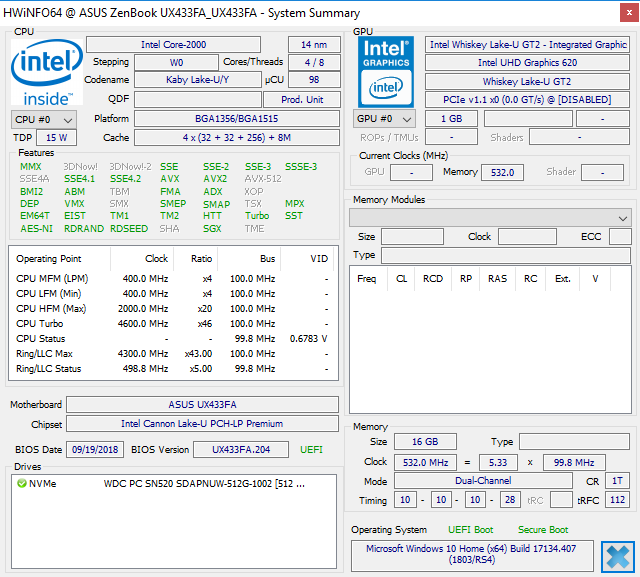The image size is (640, 577).
Task: Open the GPU #0 selector dropdown
Action: coord(386,119)
